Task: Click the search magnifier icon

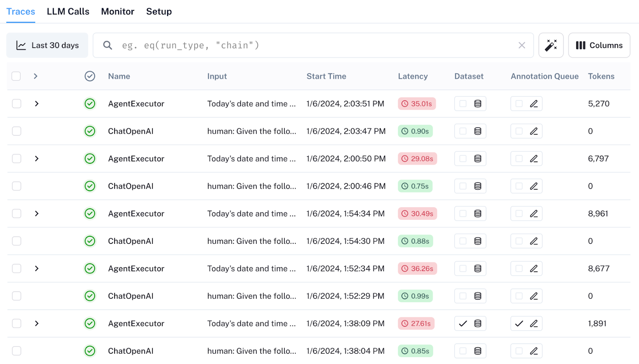Action: pos(107,45)
